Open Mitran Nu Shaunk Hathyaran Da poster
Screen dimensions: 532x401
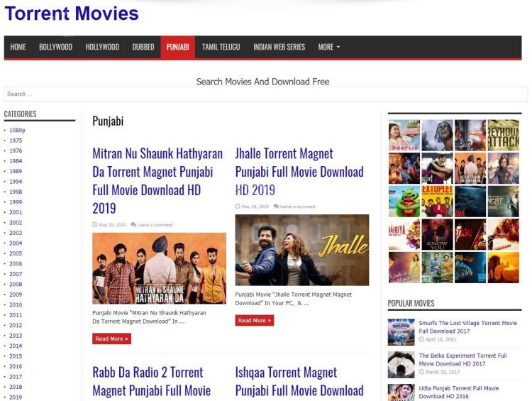point(159,268)
